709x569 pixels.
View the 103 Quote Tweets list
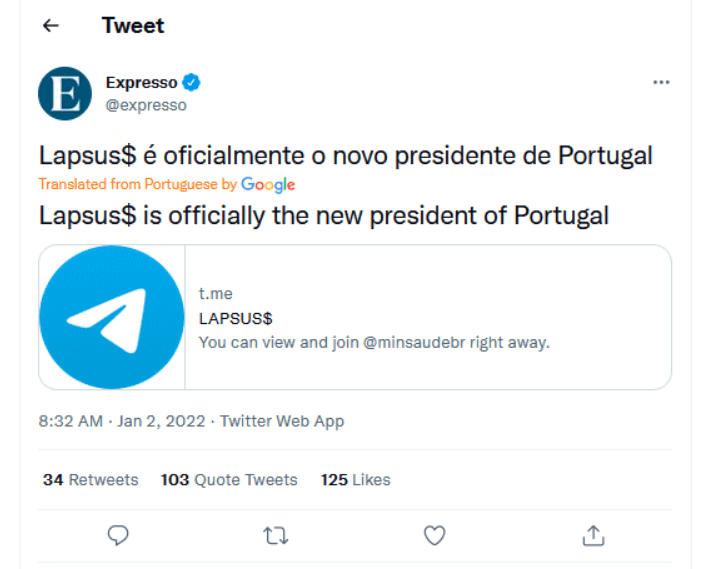click(229, 479)
